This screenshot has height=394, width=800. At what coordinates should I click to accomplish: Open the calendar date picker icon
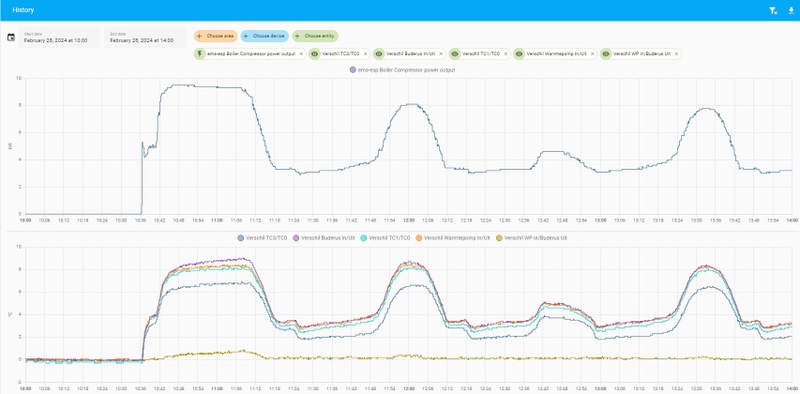coord(11,37)
